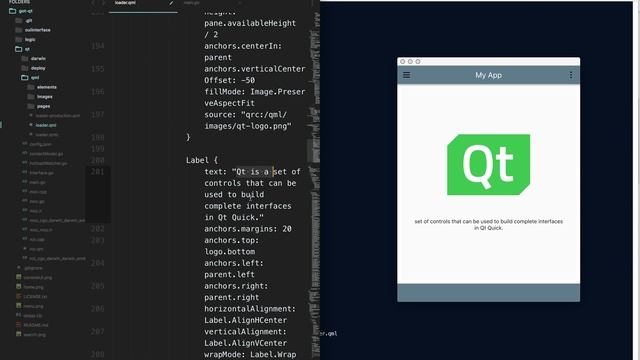Click 'source: "qrc:/qml/' code text
Image resolution: width=640 pixels, height=360 pixels.
245,115
